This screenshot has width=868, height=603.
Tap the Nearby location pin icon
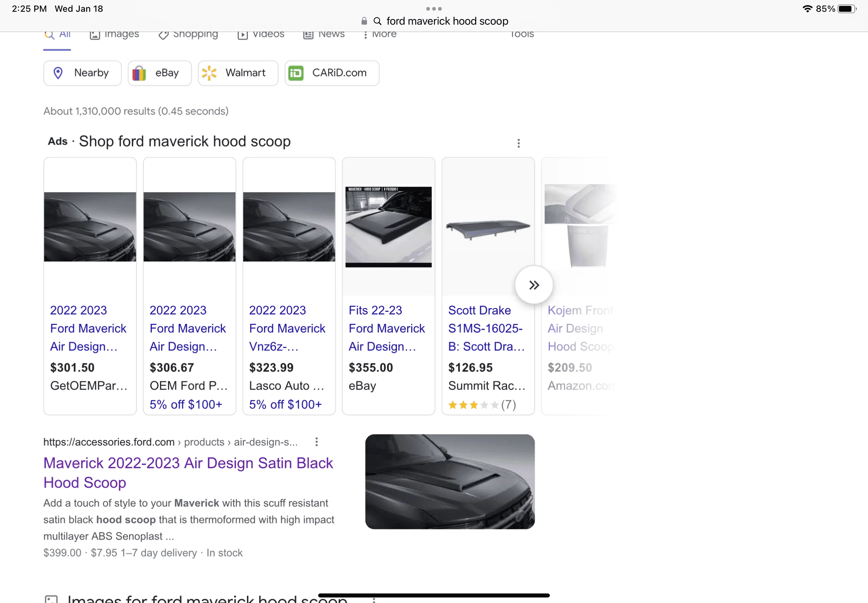(x=58, y=73)
